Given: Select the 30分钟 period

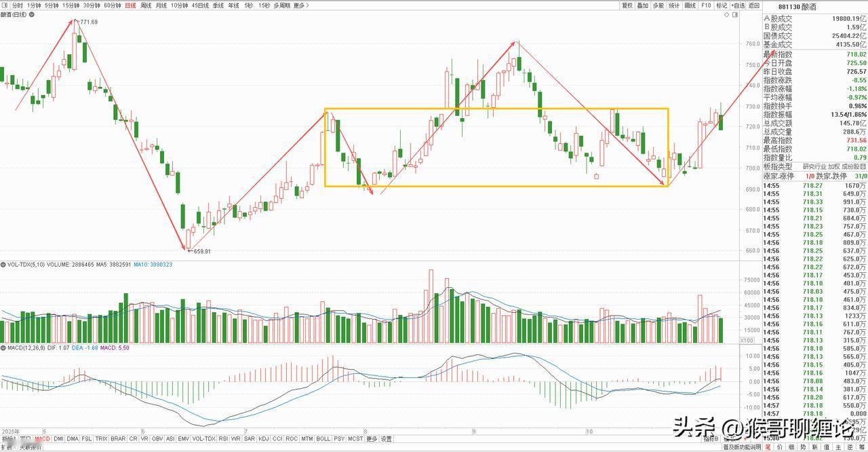Looking at the screenshot, I should click(x=92, y=5).
